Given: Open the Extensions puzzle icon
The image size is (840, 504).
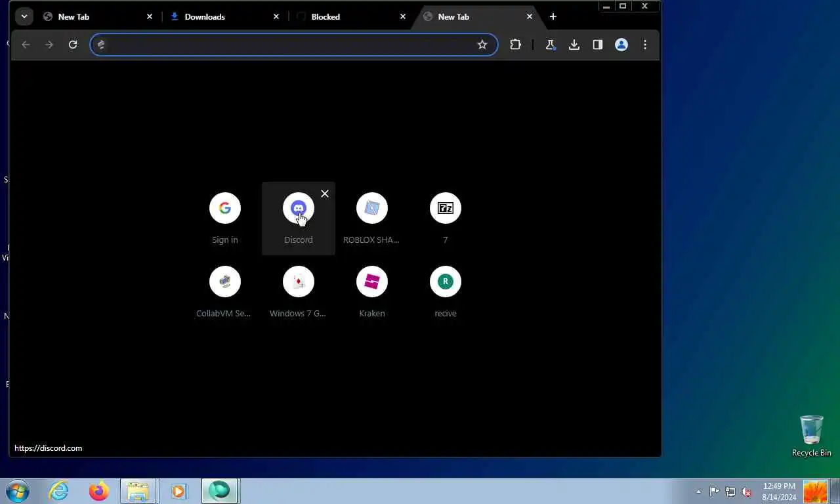Looking at the screenshot, I should (x=515, y=45).
